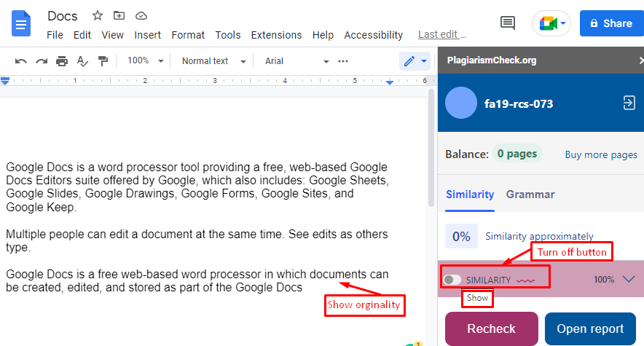This screenshot has height=346, width=644.
Task: Open the comment history icon
Action: (x=508, y=23)
